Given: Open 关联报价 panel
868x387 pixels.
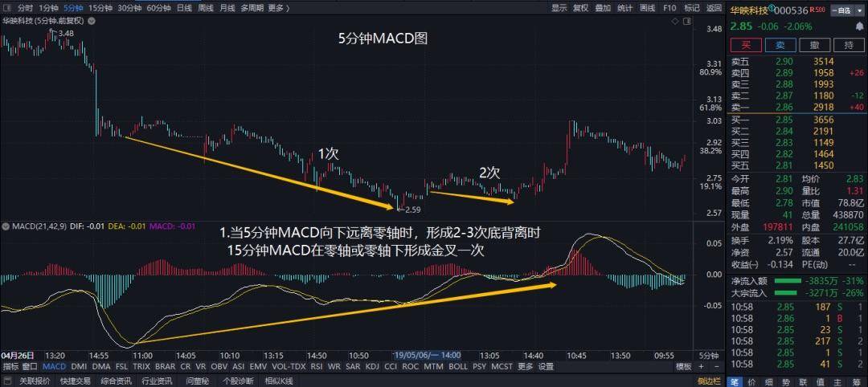Looking at the screenshot, I should pos(35,381).
